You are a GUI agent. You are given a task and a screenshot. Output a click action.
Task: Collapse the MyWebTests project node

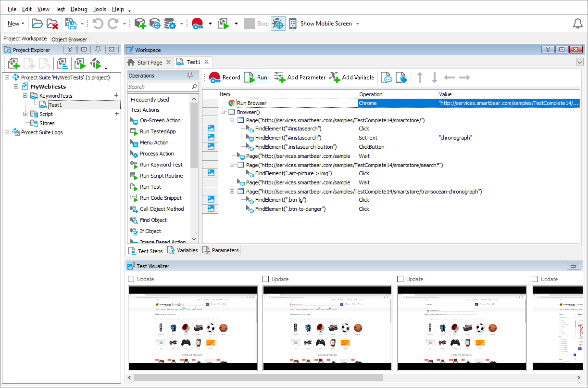15,86
